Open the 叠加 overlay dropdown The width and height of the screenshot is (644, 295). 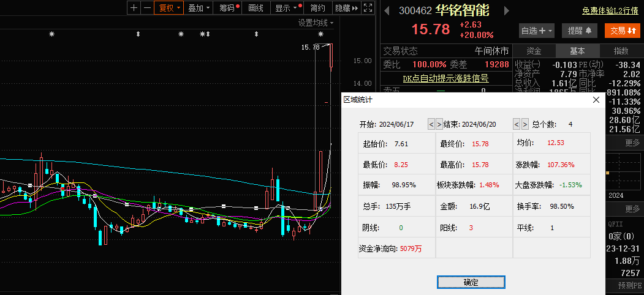click(x=199, y=7)
